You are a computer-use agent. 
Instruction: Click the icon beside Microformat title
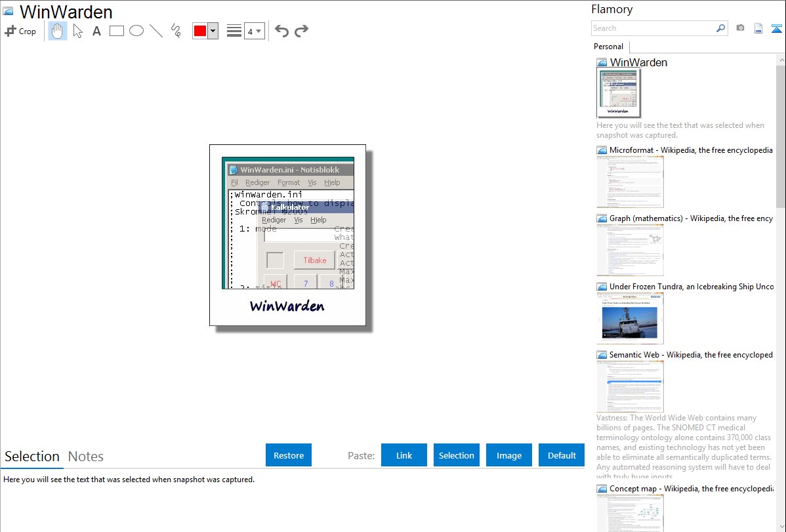(602, 150)
